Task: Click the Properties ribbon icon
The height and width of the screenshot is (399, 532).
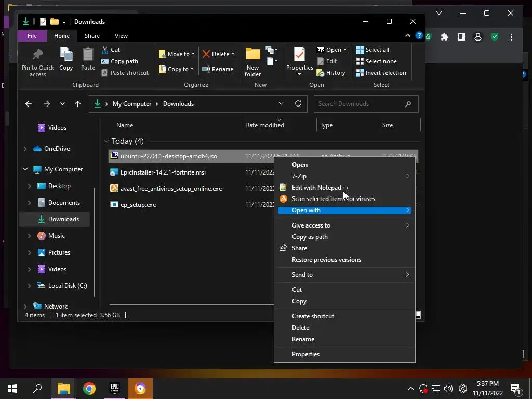Action: click(x=299, y=54)
